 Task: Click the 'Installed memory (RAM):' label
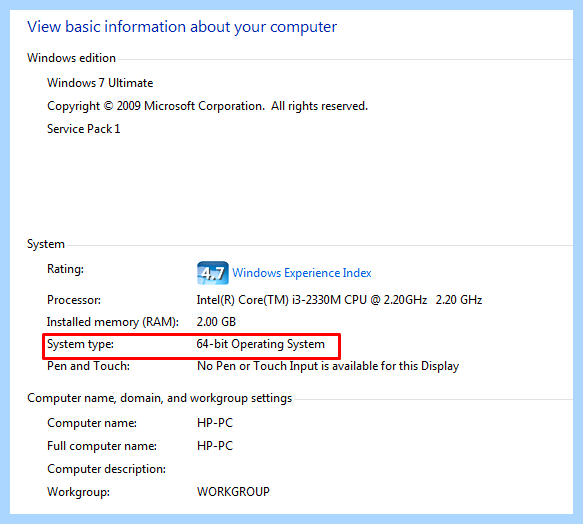click(x=113, y=322)
